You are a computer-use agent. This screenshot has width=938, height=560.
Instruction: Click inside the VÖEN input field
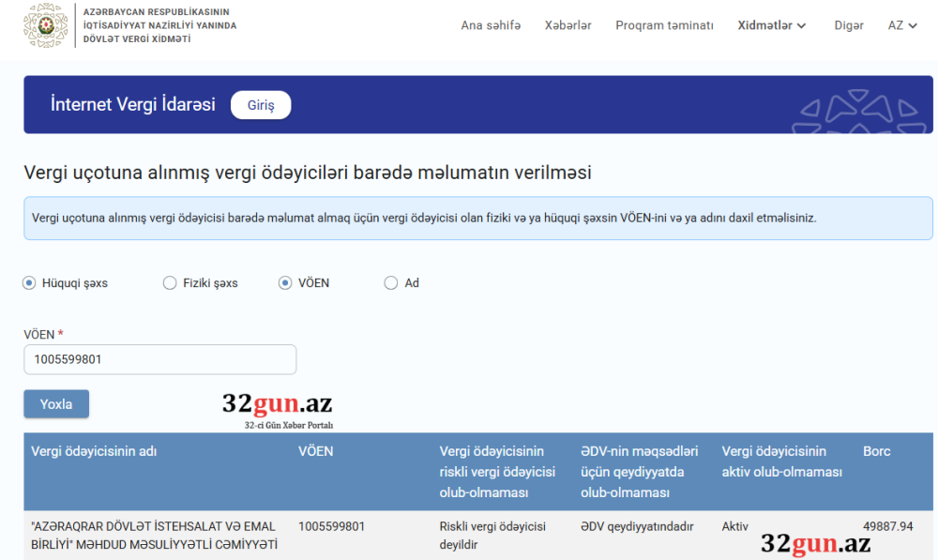pyautogui.click(x=159, y=359)
